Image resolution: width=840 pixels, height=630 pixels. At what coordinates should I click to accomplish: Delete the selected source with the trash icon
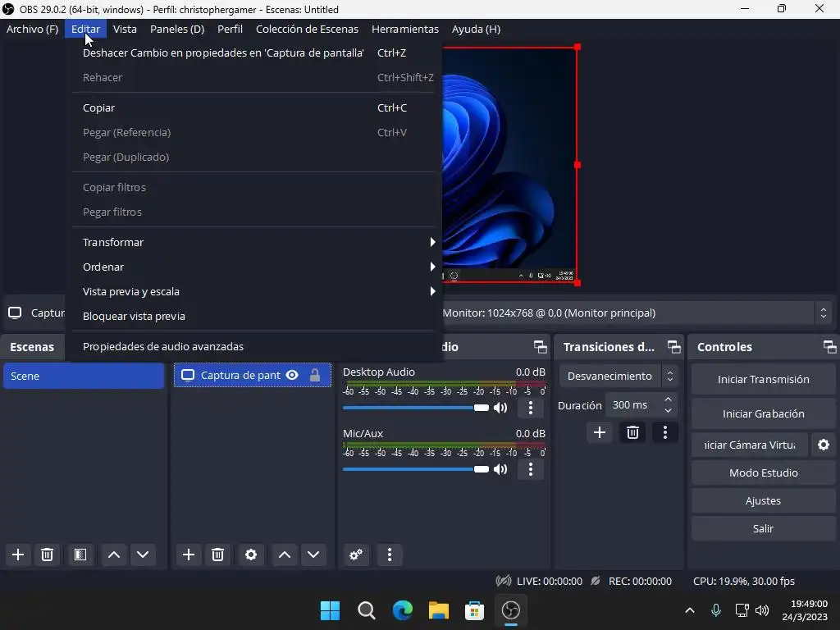(217, 555)
